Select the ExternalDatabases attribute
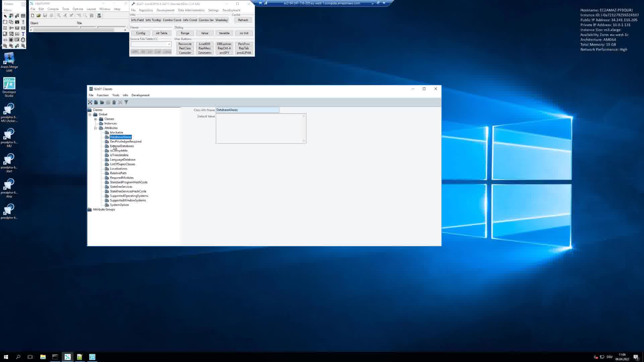Image resolution: width=644 pixels, height=362 pixels. (122, 146)
